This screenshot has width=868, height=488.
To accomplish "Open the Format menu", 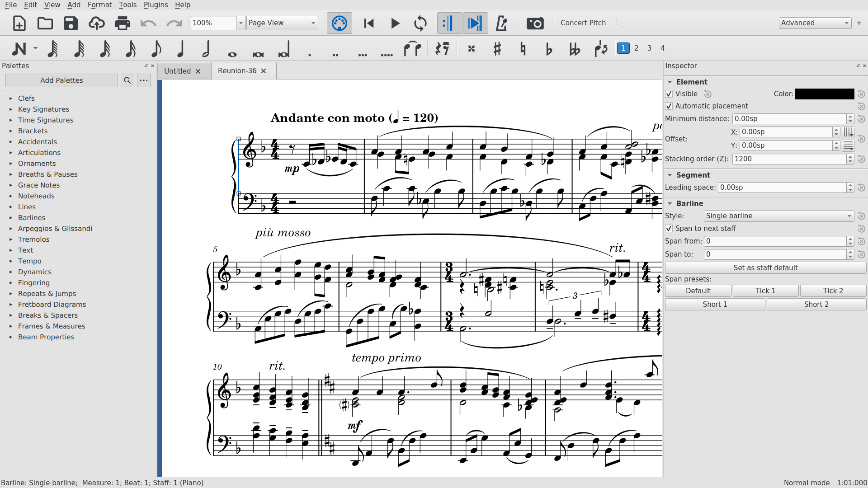I will pos(99,5).
